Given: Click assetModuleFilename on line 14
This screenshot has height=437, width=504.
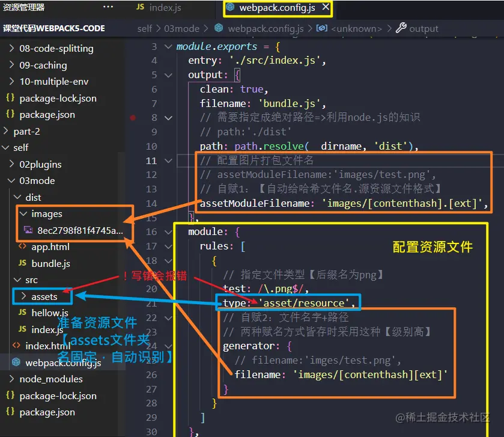Looking at the screenshot, I should click(255, 204).
